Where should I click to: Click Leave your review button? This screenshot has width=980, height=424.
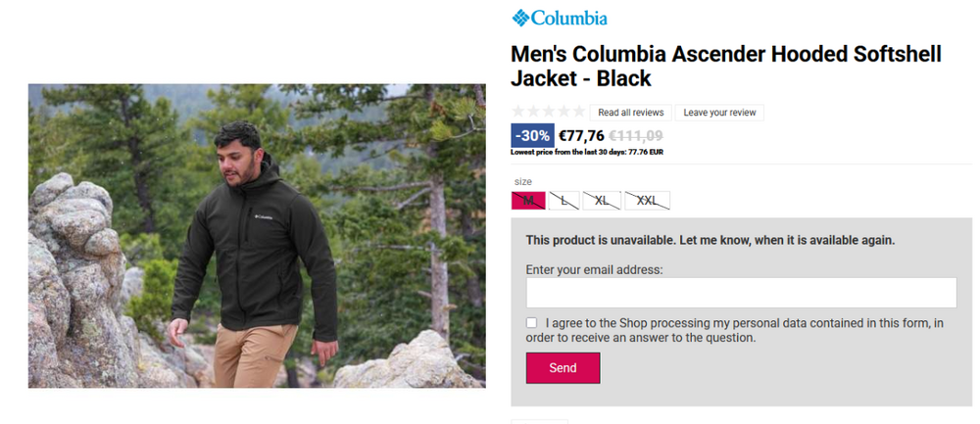(x=719, y=113)
